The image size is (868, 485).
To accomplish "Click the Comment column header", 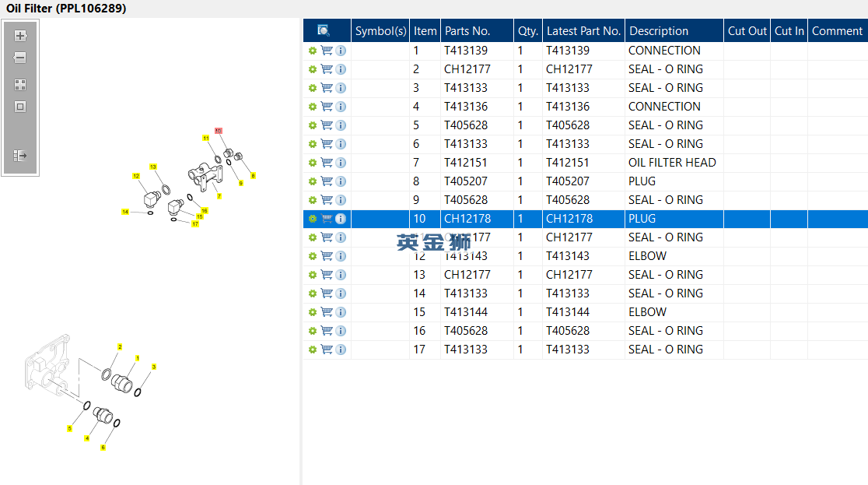I will coord(838,30).
